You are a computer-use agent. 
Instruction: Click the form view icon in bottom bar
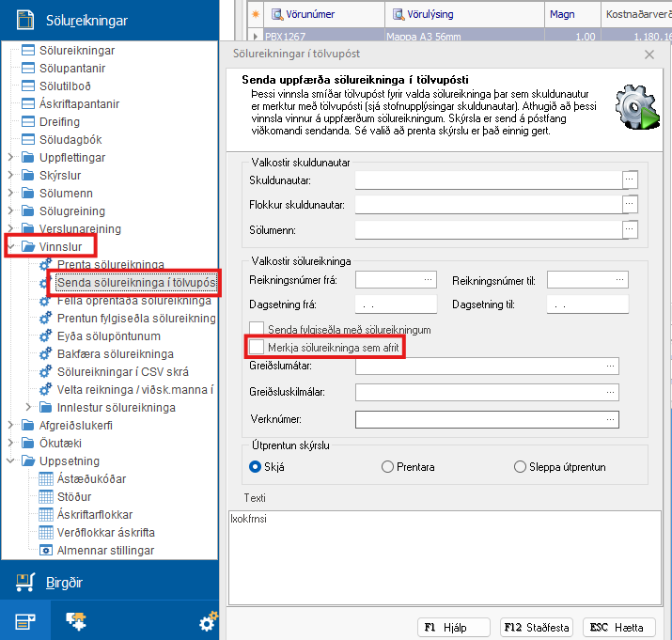click(x=24, y=620)
